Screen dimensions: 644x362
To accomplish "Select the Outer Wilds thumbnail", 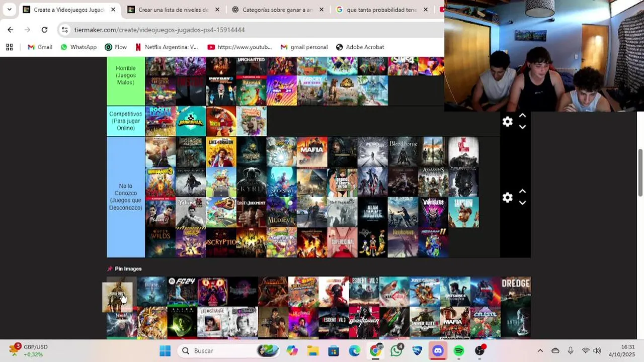I will pos(160,242).
